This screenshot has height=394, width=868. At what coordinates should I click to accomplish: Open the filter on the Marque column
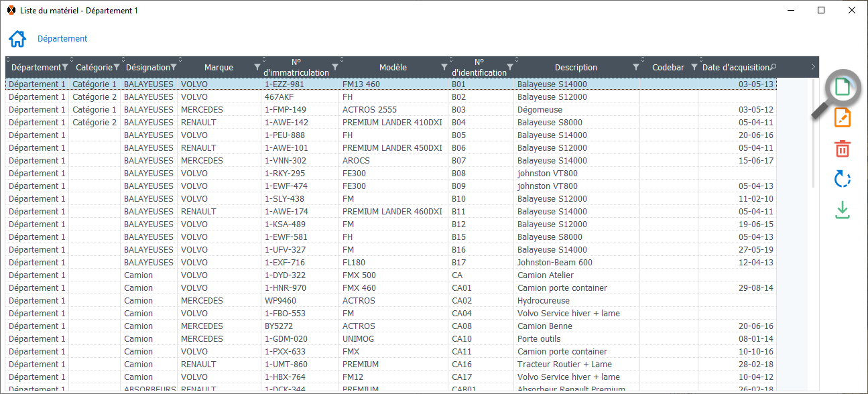(x=257, y=67)
